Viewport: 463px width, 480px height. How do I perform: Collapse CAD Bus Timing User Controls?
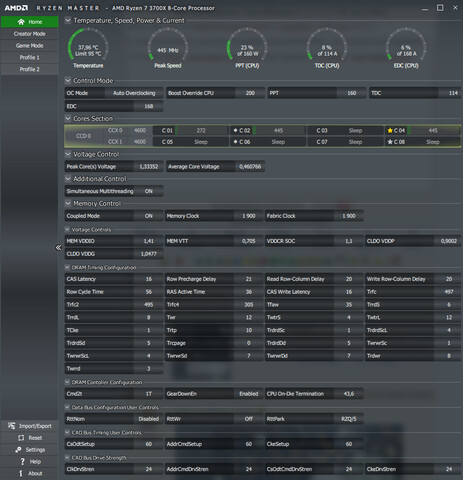point(67,432)
